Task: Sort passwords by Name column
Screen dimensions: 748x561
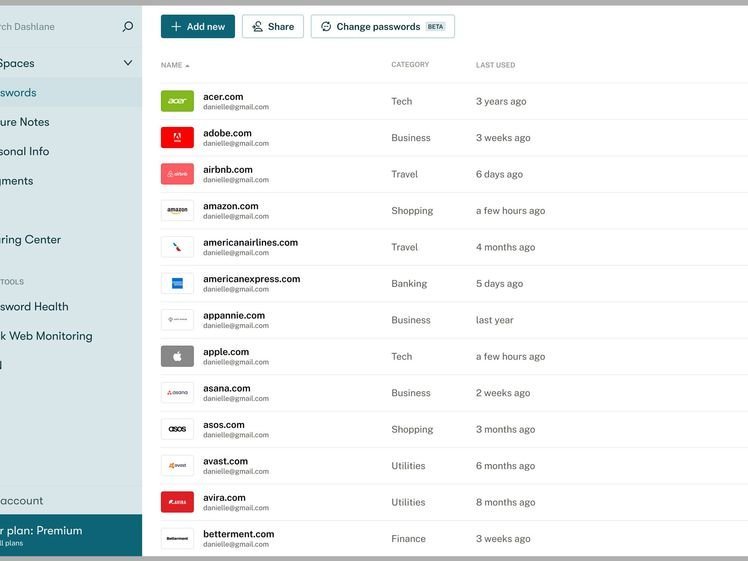Action: [172, 65]
